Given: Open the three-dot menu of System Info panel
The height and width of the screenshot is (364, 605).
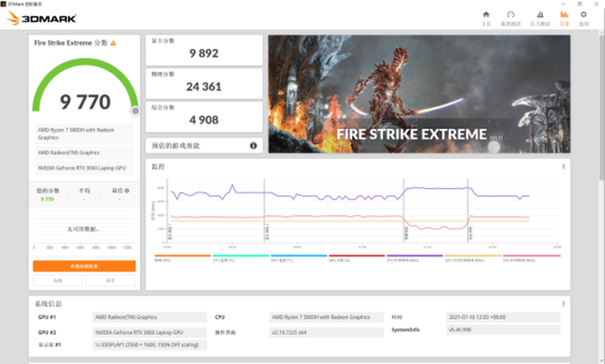Looking at the screenshot, I should [x=563, y=303].
